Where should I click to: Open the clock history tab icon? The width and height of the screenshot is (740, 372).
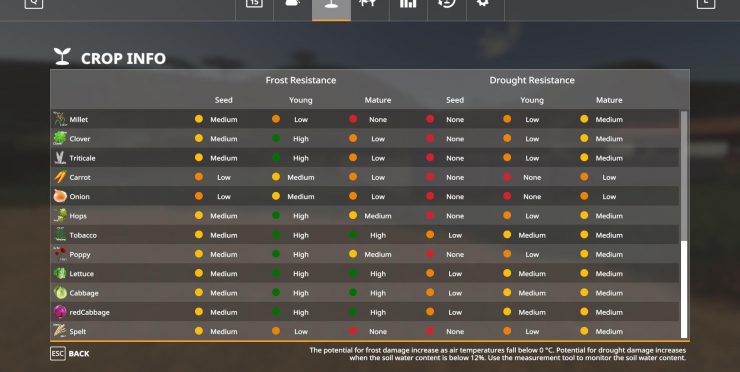point(446,3)
